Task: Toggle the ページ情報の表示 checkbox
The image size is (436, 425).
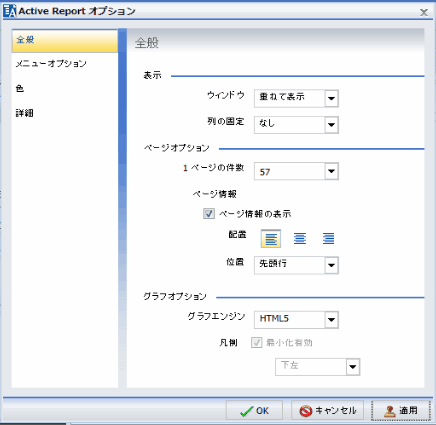Action: point(209,214)
